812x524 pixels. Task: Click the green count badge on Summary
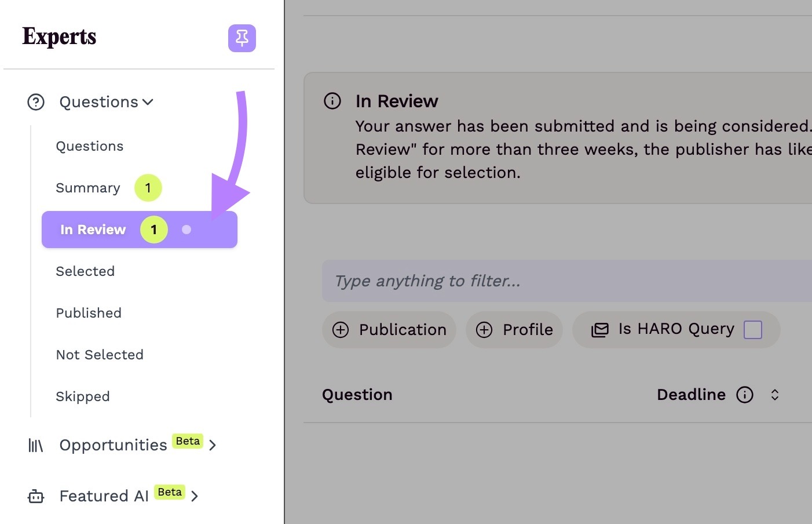coord(148,187)
